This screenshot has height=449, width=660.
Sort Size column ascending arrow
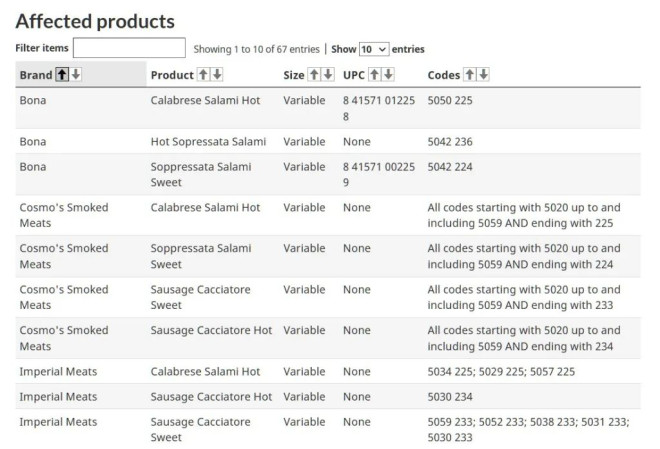[314, 75]
